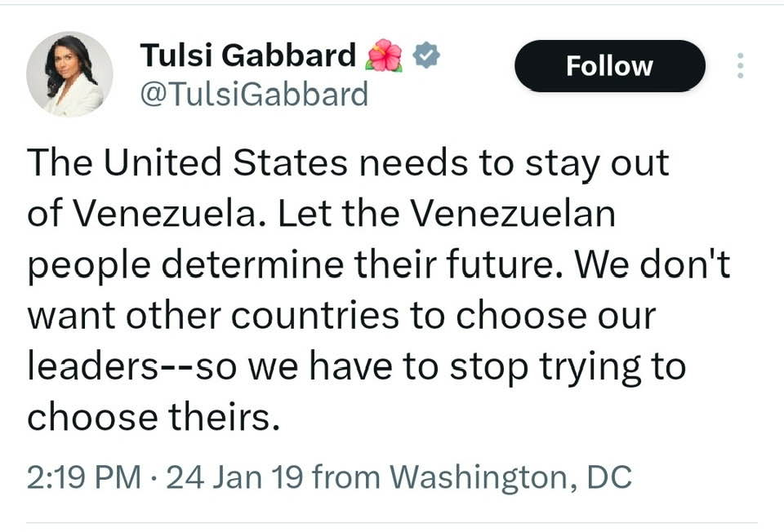Click the 2:19 PM timestamp
The height and width of the screenshot is (532, 784).
[84, 477]
